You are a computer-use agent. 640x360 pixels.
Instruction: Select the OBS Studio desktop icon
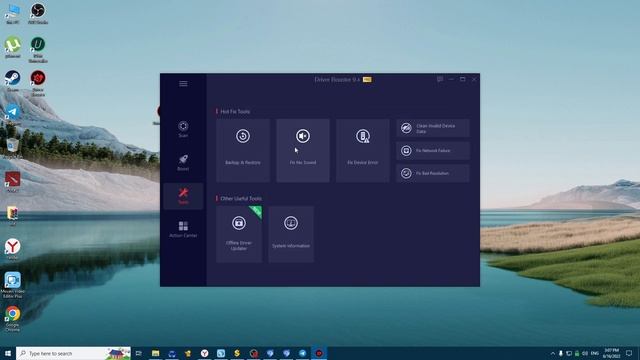click(38, 14)
